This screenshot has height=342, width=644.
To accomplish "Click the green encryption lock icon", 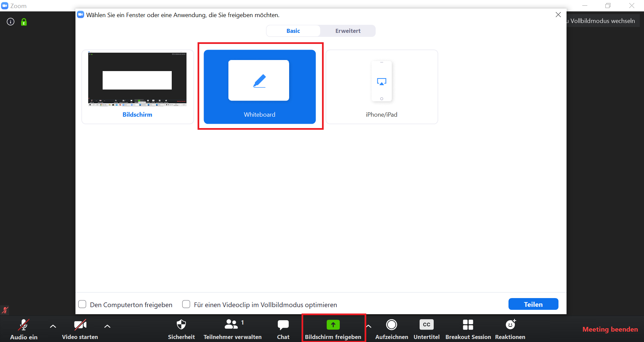I will (24, 22).
